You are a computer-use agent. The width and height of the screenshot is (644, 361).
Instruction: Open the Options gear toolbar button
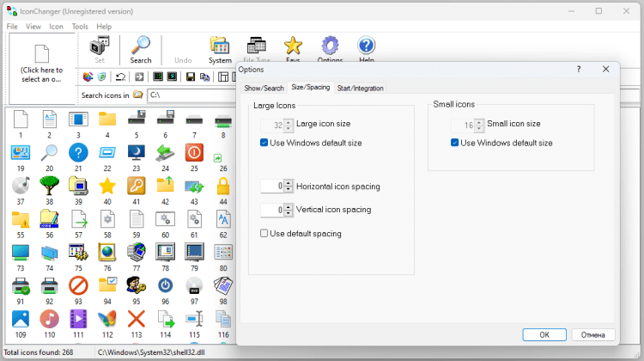pyautogui.click(x=330, y=48)
